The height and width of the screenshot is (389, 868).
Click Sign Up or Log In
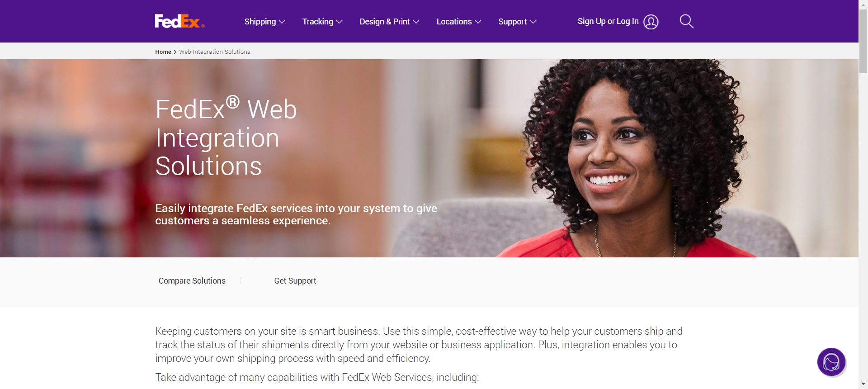pyautogui.click(x=608, y=21)
